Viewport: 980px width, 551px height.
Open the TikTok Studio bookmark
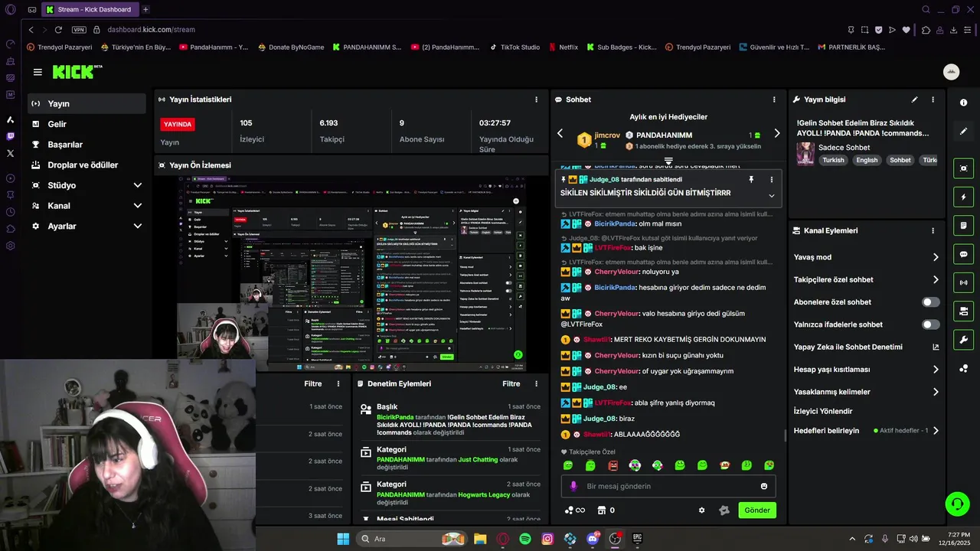tap(514, 47)
